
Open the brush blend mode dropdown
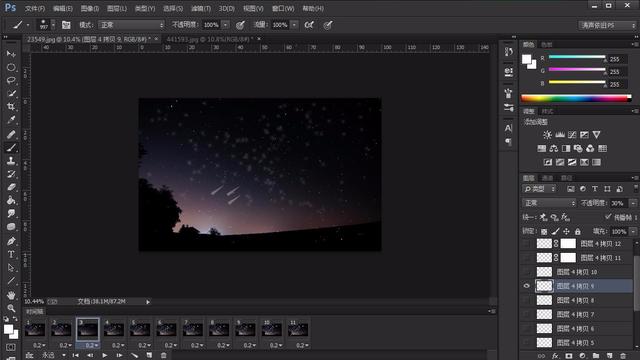click(131, 25)
